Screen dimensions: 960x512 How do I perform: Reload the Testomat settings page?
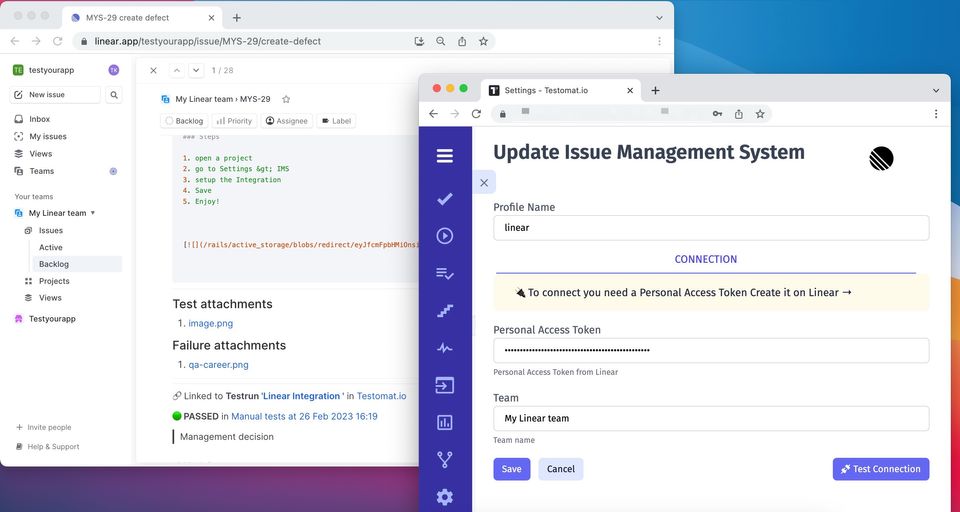coord(476,114)
